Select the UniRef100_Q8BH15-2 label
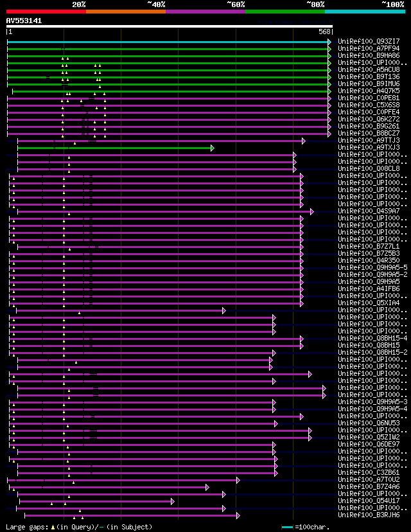This screenshot has height=532, width=411. point(372,353)
